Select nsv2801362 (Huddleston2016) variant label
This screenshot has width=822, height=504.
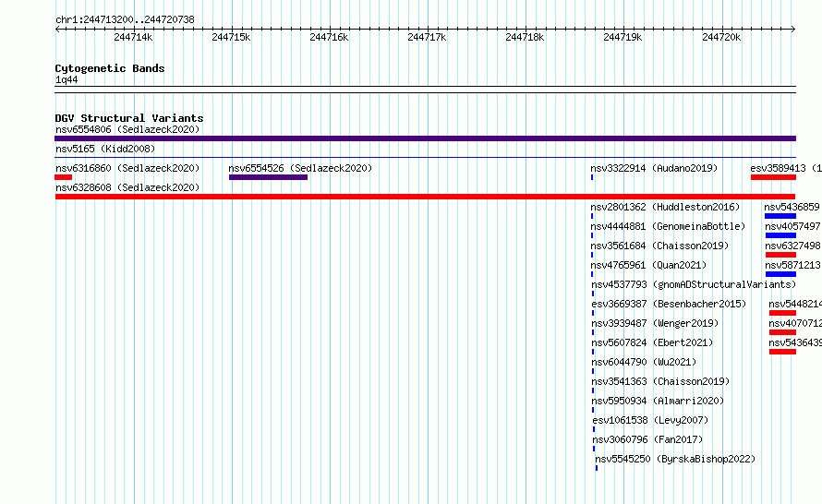point(665,207)
